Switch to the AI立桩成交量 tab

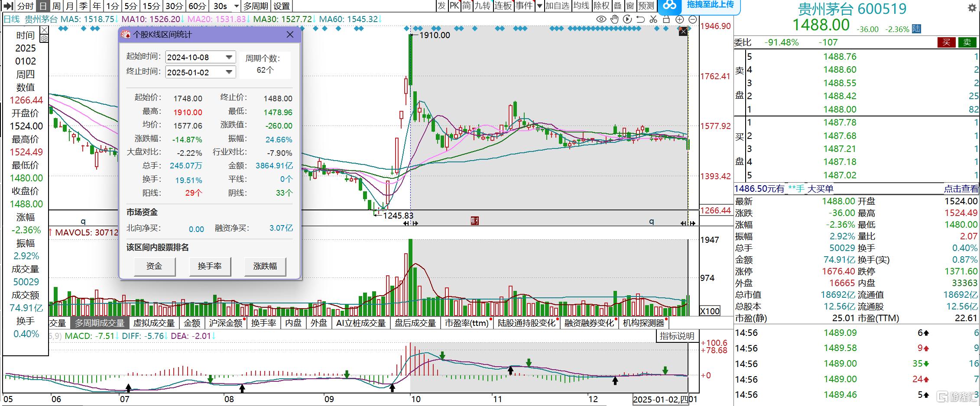(361, 323)
